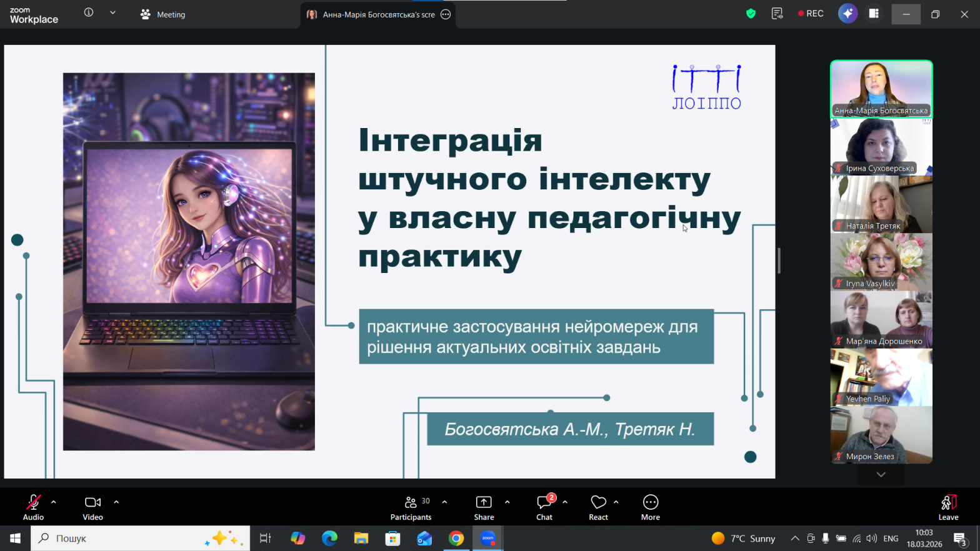Open More options in meeting toolbar
The height and width of the screenshot is (551, 980).
coord(650,507)
